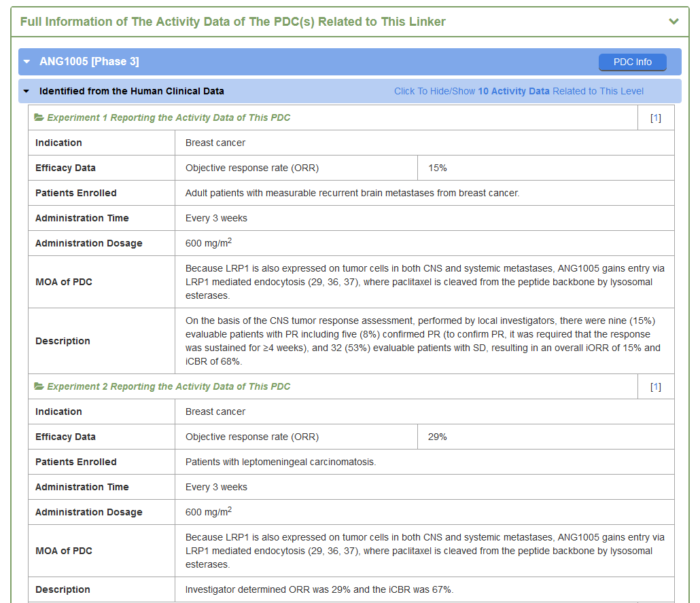Click Identified from the Human Clinical Data label
This screenshot has width=700, height=603.
(131, 91)
